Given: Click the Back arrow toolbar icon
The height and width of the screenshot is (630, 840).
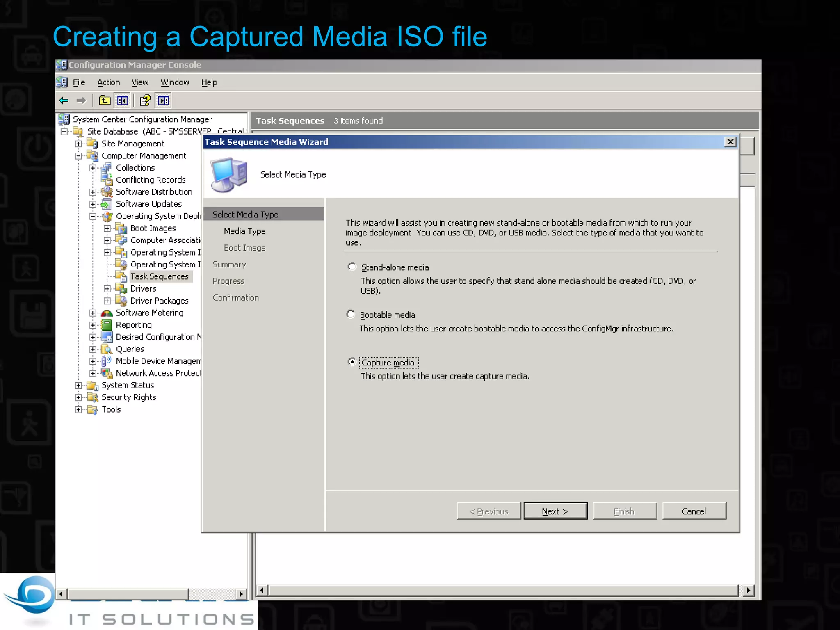Looking at the screenshot, I should click(x=64, y=100).
